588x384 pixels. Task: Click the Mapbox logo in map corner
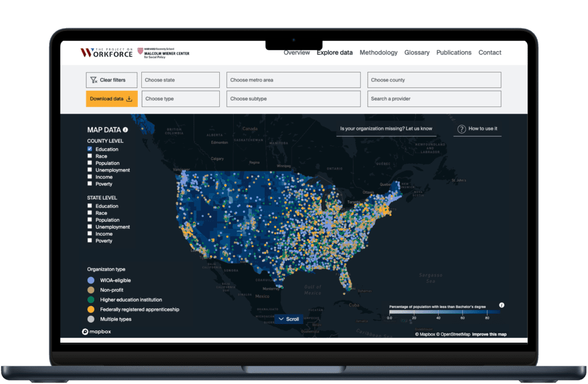[96, 332]
